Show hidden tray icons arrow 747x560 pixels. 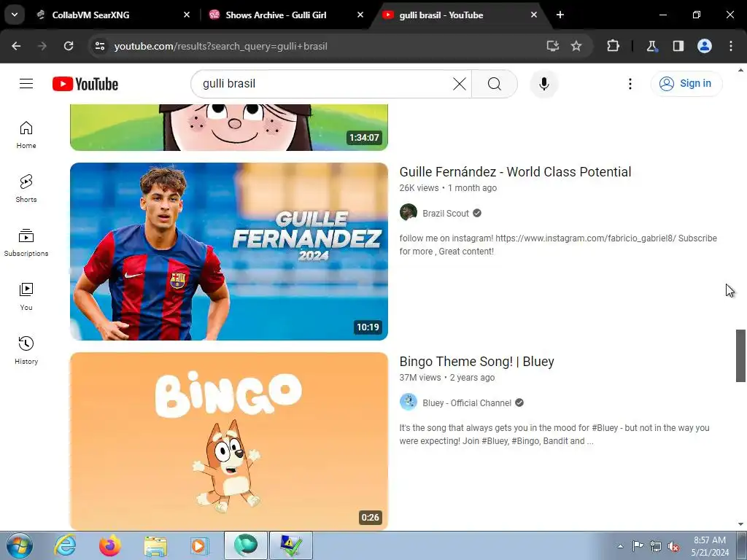pos(620,545)
